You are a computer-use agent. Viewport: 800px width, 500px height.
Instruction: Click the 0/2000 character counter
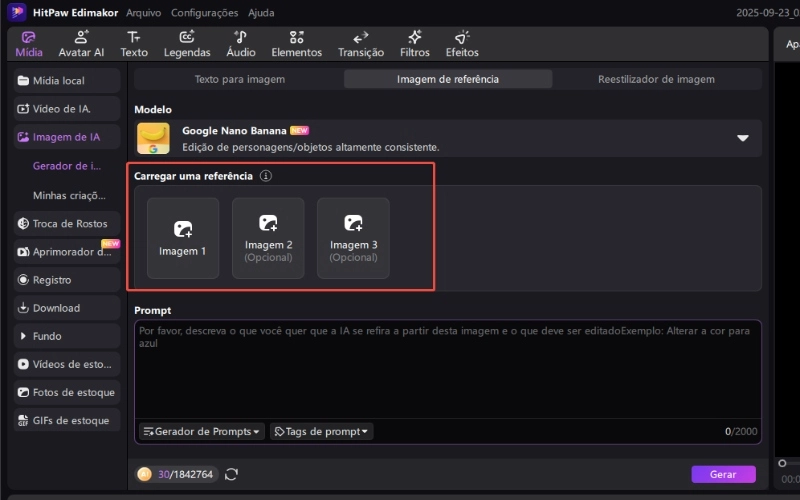[741, 431]
